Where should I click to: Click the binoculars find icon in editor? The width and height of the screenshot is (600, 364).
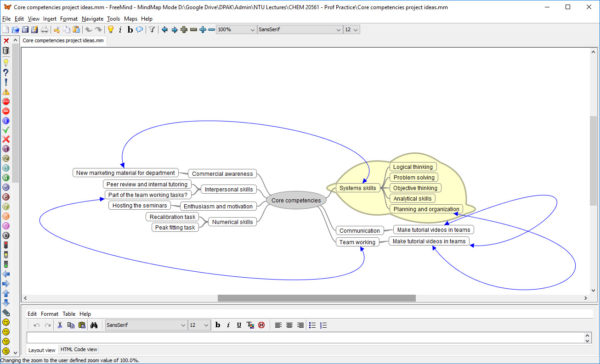94,325
